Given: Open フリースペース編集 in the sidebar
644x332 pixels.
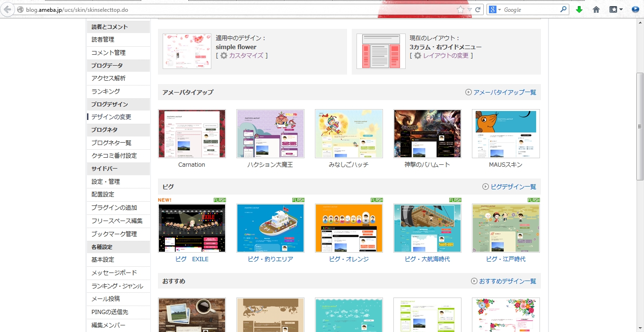Looking at the screenshot, I should 117,221.
